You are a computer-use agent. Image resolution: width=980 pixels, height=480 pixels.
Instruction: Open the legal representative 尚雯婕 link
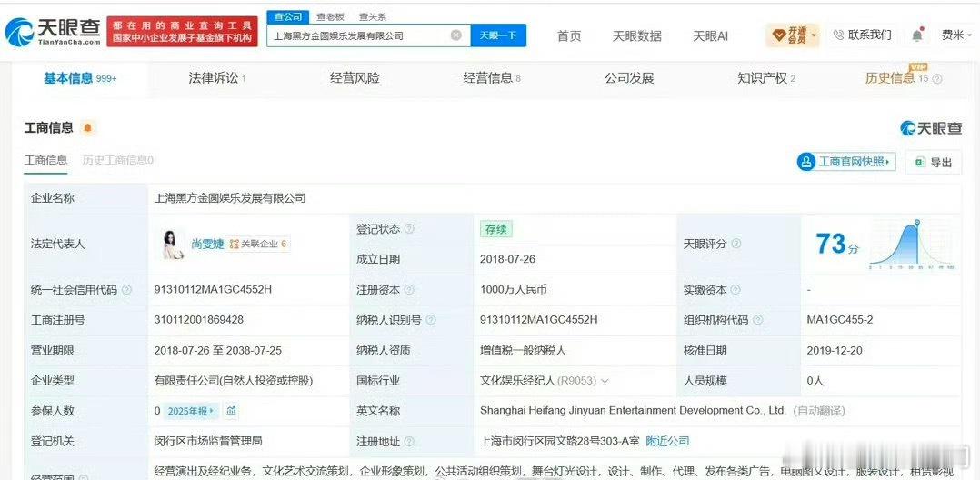click(207, 244)
